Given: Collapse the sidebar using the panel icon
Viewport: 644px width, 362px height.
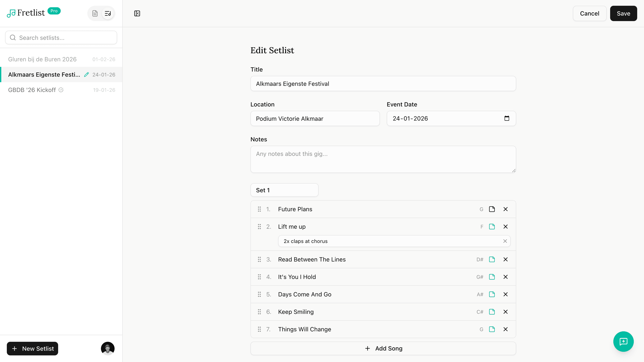Looking at the screenshot, I should click(137, 13).
